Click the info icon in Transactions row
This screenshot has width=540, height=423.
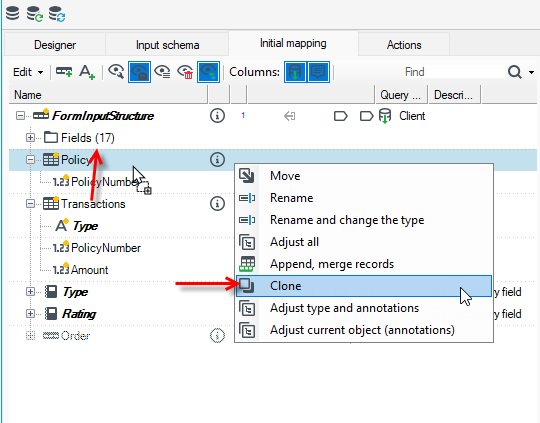(217, 204)
